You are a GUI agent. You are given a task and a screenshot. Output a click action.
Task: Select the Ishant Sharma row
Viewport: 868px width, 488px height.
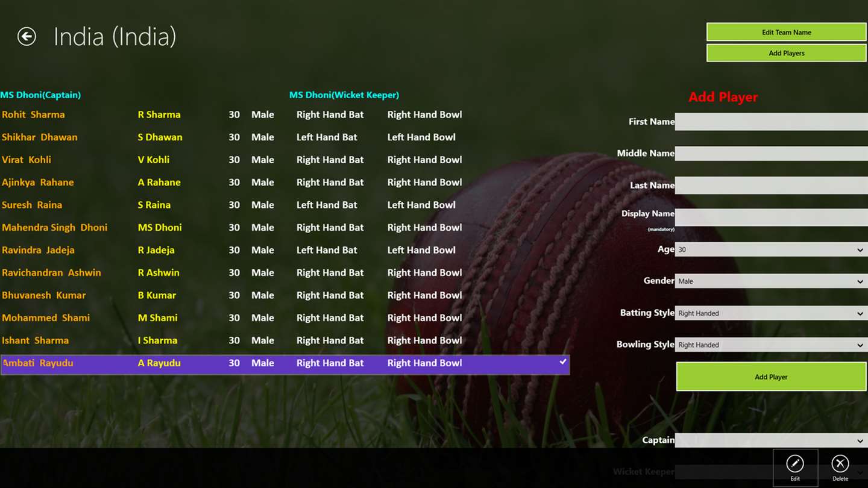click(x=285, y=340)
